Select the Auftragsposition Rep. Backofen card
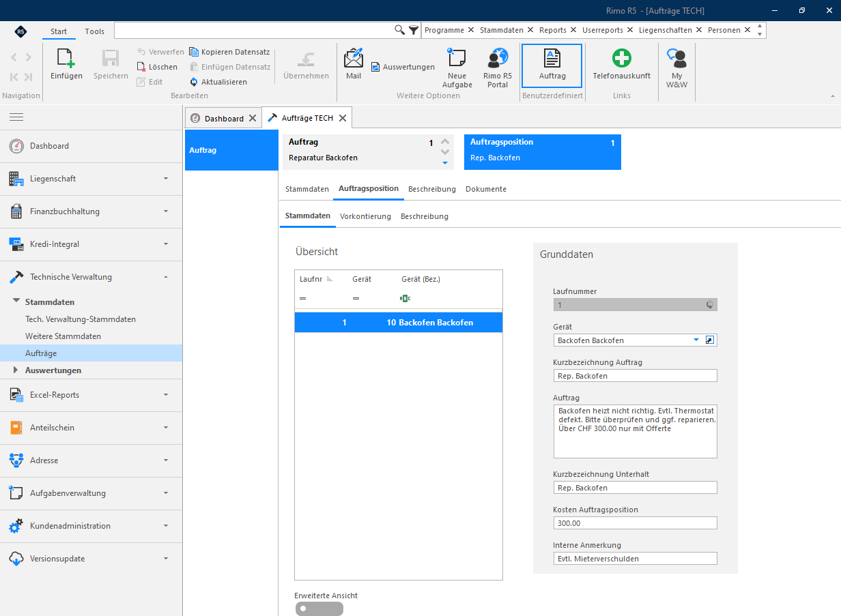This screenshot has width=841, height=616. (543, 151)
